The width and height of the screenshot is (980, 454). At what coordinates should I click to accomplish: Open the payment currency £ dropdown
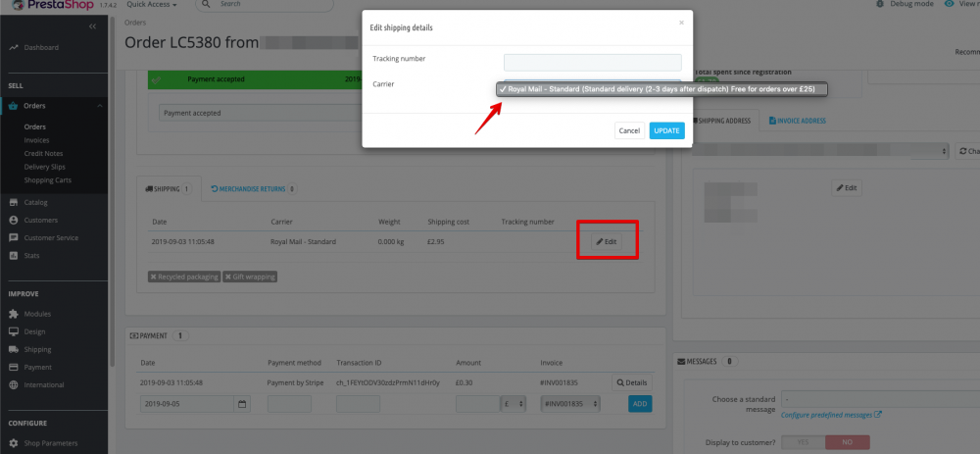coord(512,404)
